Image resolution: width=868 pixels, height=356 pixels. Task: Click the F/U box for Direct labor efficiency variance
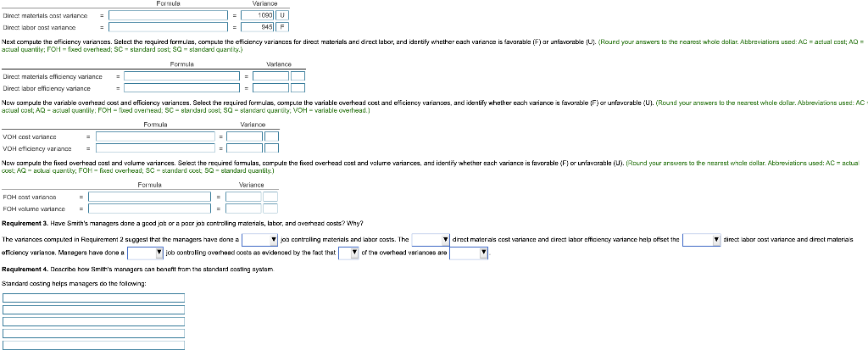pyautogui.click(x=298, y=88)
